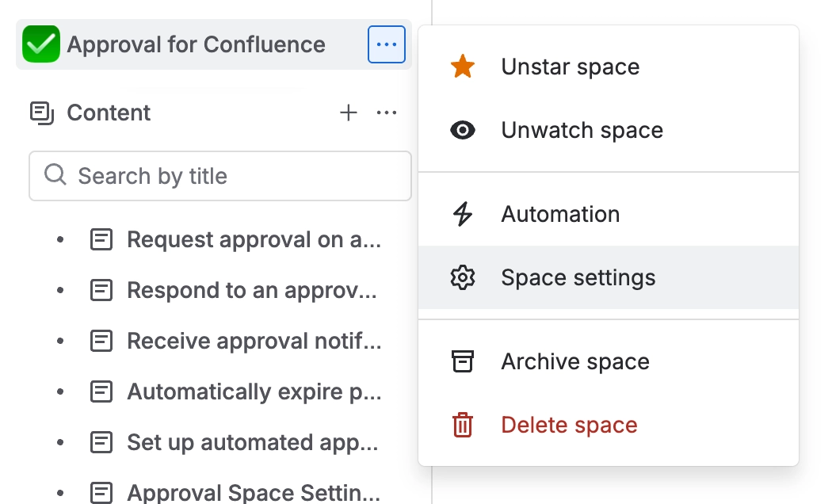Image resolution: width=832 pixels, height=504 pixels.
Task: Expand options for the space via three dots
Action: [386, 44]
